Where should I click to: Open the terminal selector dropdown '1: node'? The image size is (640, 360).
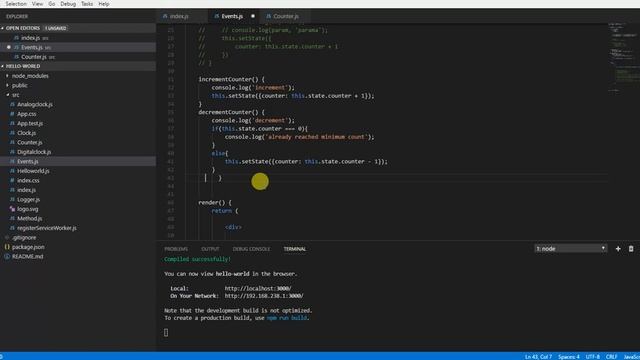pyautogui.click(x=571, y=249)
